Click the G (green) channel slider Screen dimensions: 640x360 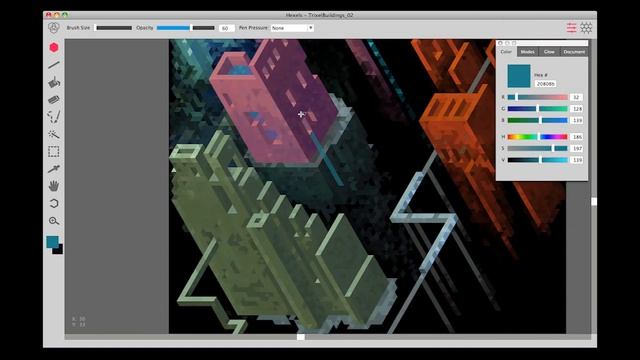point(538,109)
